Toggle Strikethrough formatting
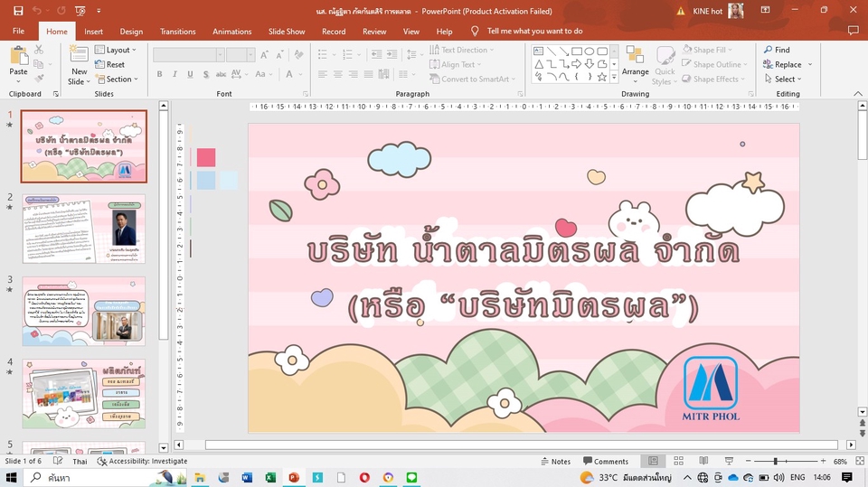This screenshot has width=868, height=487. [x=221, y=74]
